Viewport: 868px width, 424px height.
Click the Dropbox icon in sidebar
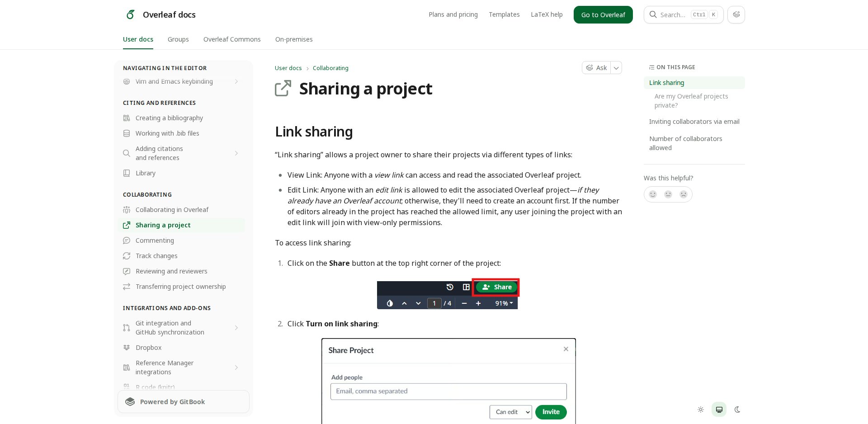(127, 348)
